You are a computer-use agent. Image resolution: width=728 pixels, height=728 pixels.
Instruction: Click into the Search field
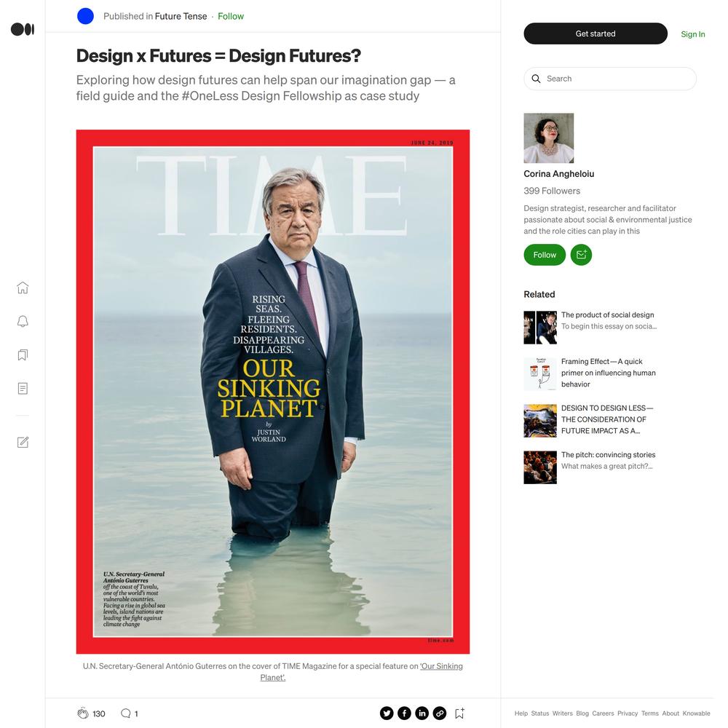click(609, 79)
